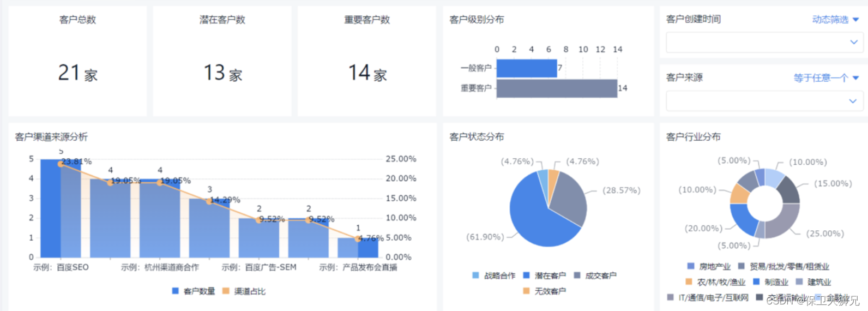Select the 20.00% donut segment

click(743, 218)
